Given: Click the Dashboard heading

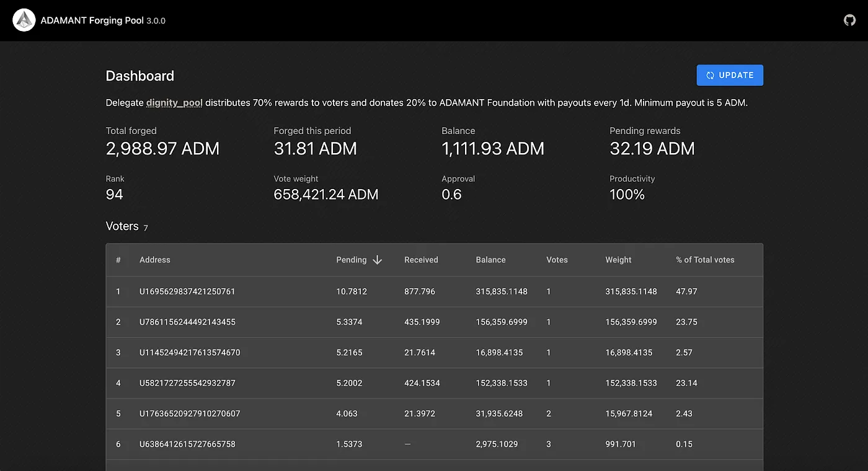Looking at the screenshot, I should (x=140, y=76).
